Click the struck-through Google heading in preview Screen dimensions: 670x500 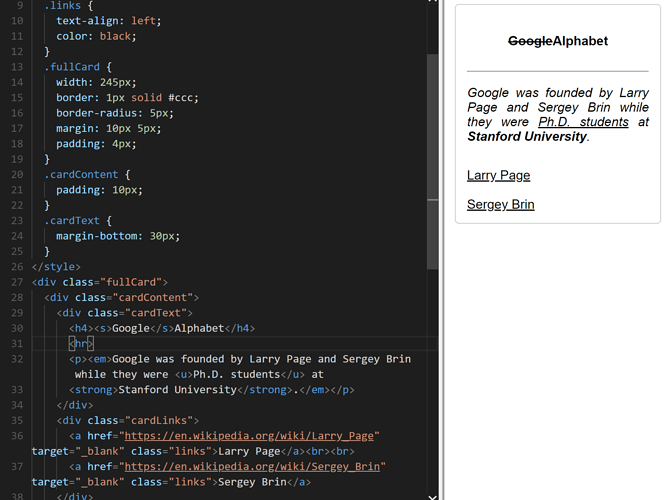click(530, 41)
